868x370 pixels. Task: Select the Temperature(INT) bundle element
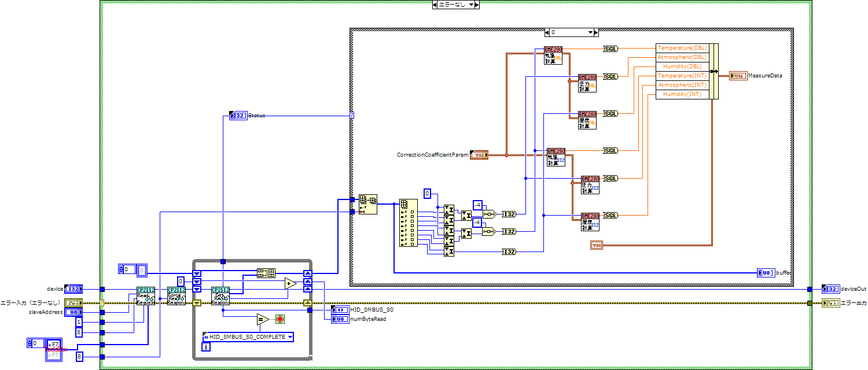(x=682, y=76)
